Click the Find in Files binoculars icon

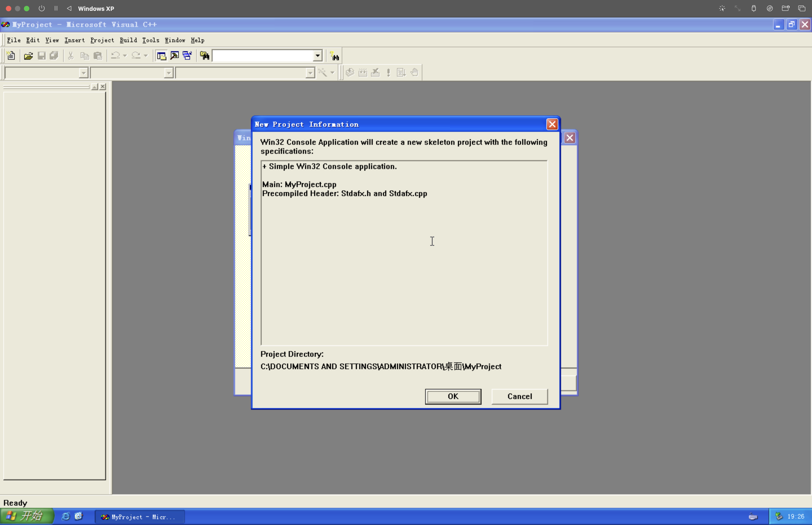pos(205,55)
